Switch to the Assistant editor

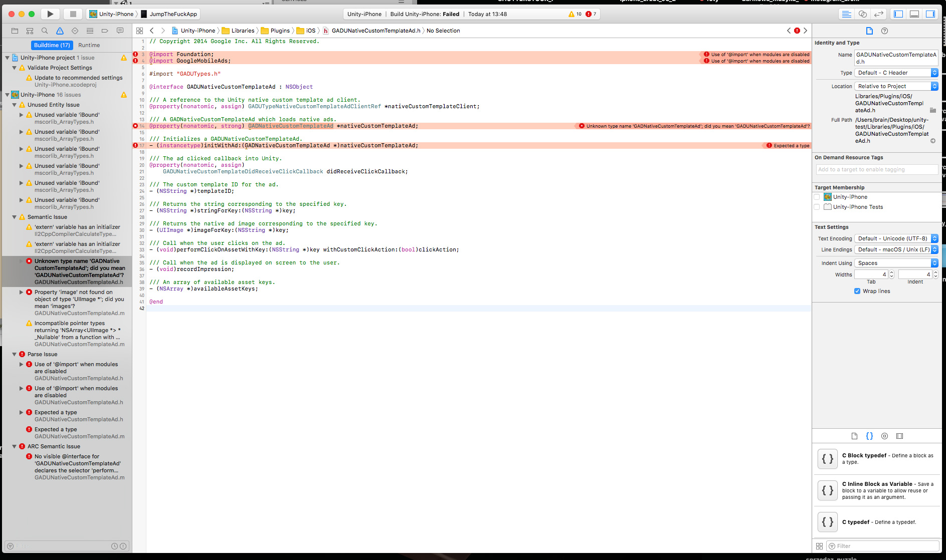point(862,14)
